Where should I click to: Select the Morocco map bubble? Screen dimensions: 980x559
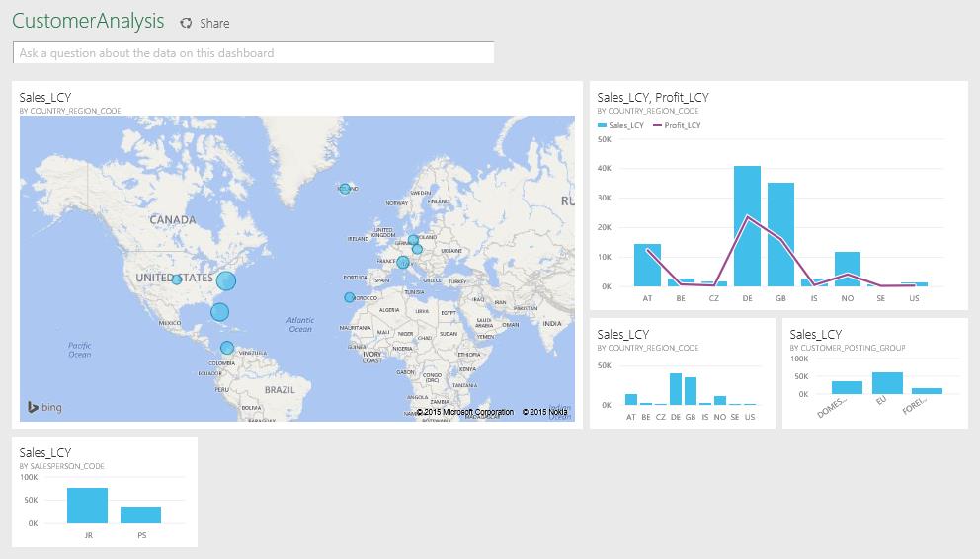click(350, 298)
